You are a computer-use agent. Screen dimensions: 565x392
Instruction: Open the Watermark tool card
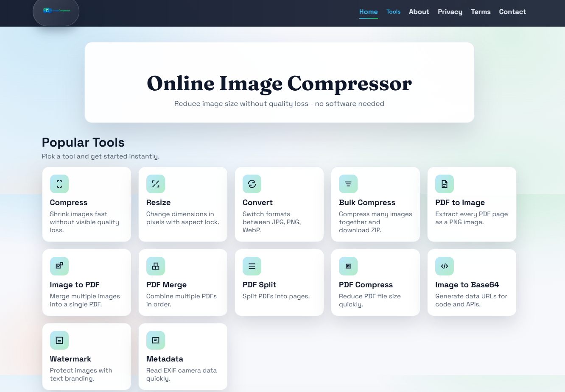tap(87, 356)
